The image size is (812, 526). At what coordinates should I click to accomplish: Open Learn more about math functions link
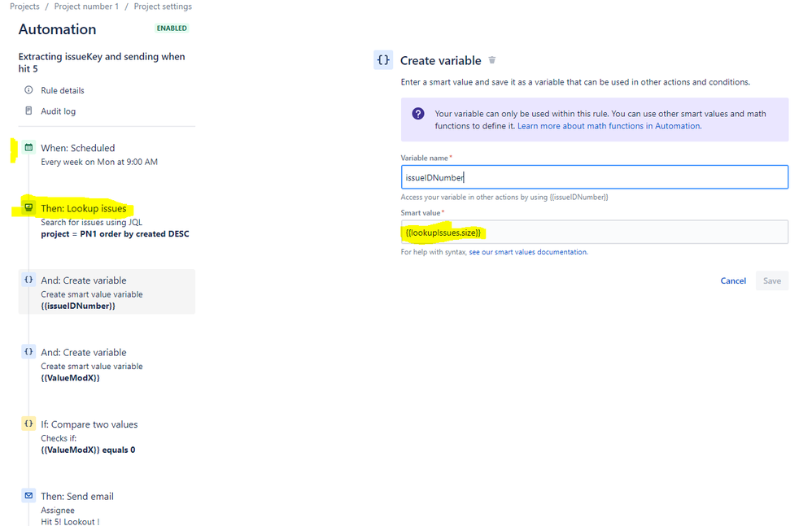coord(609,126)
